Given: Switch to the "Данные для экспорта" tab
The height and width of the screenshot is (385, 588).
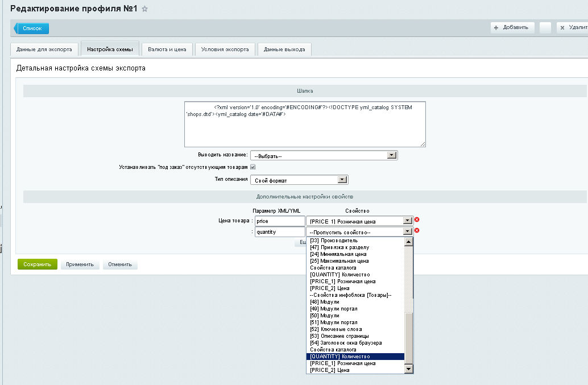Looking at the screenshot, I should pyautogui.click(x=44, y=49).
